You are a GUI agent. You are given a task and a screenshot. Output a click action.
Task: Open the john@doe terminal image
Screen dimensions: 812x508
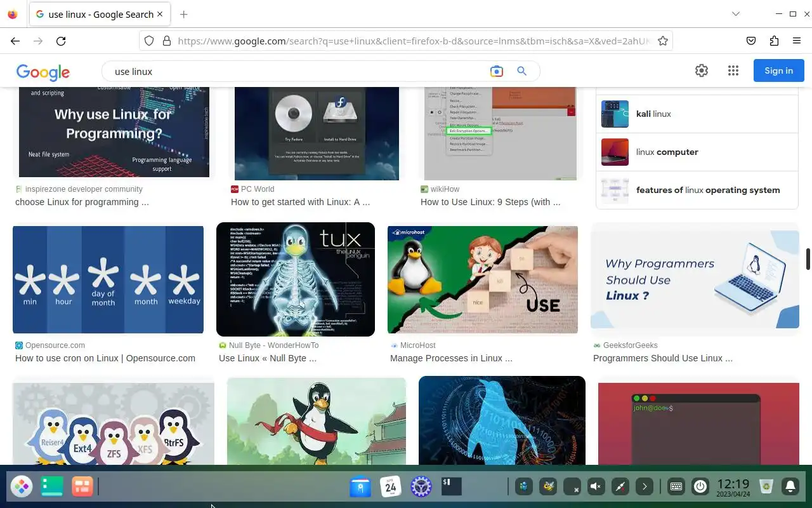click(698, 423)
